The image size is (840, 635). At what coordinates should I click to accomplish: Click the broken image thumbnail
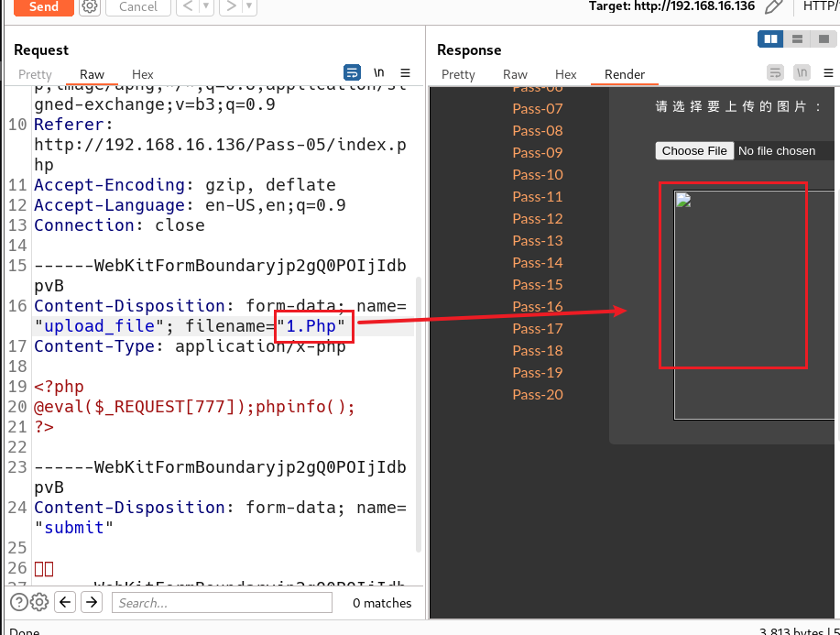(683, 200)
